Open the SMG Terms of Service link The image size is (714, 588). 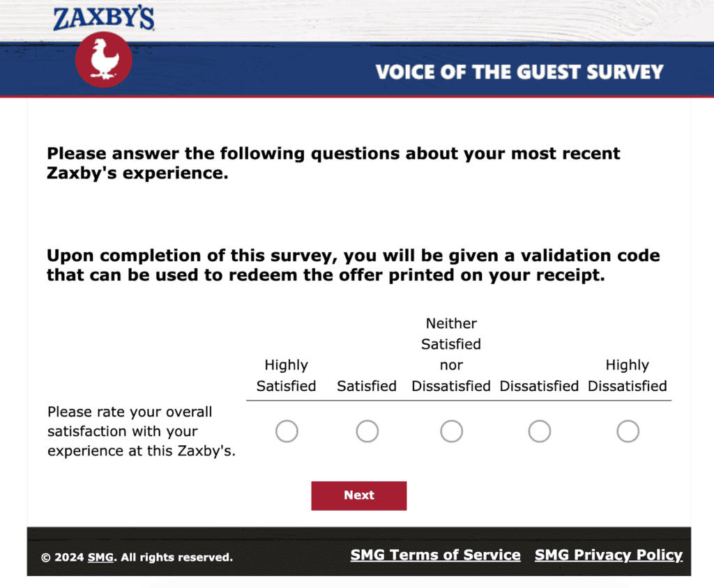coord(435,555)
